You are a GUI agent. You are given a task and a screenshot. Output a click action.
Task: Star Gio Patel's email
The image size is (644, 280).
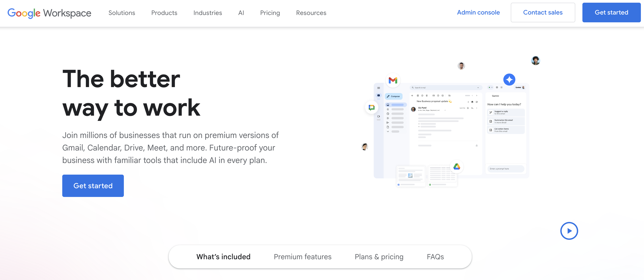pos(468,108)
